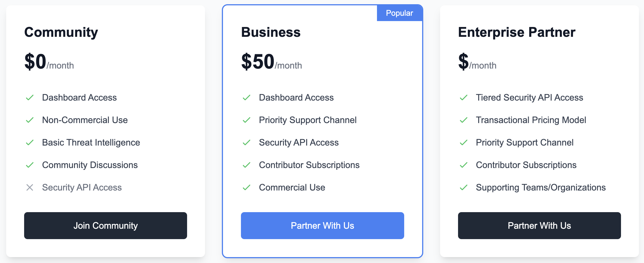The width and height of the screenshot is (644, 263).
Task: Click Business plan's Contributor Subscriptions feature text
Action: (309, 165)
